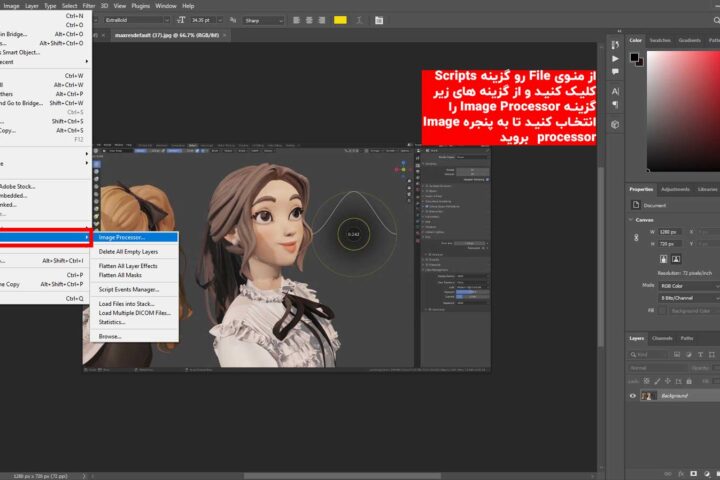The width and height of the screenshot is (720, 480).
Task: Open the Normal blend mode dropdown
Action: tap(659, 368)
